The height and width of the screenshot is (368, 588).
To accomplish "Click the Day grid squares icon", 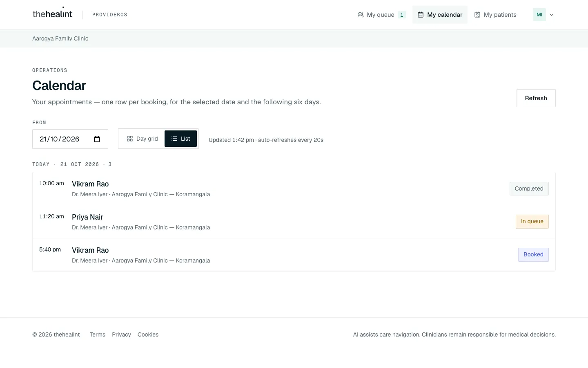I will coord(130,139).
